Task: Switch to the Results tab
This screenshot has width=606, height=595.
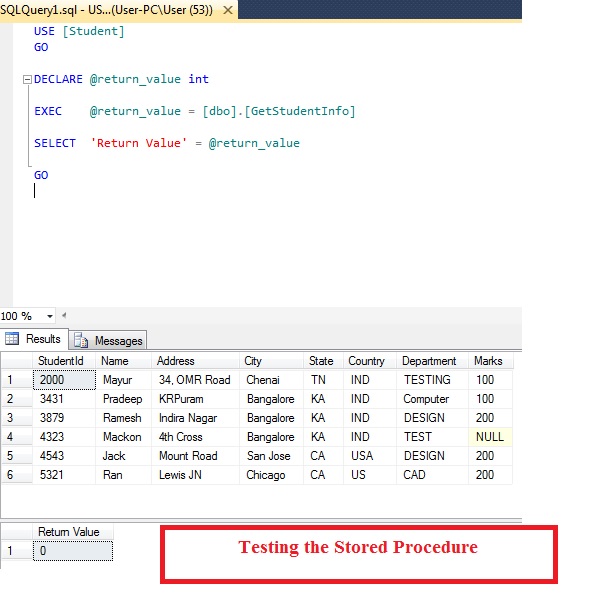Action: point(34,339)
